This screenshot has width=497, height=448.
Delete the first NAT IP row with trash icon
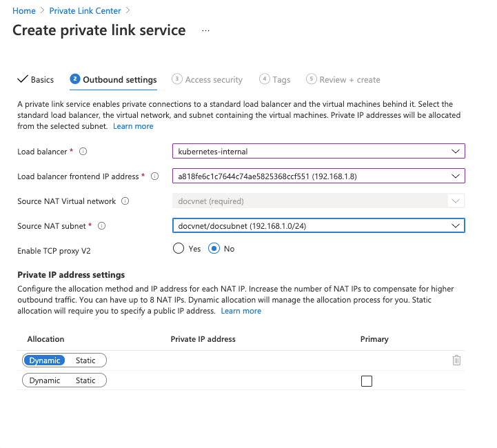pyautogui.click(x=456, y=360)
